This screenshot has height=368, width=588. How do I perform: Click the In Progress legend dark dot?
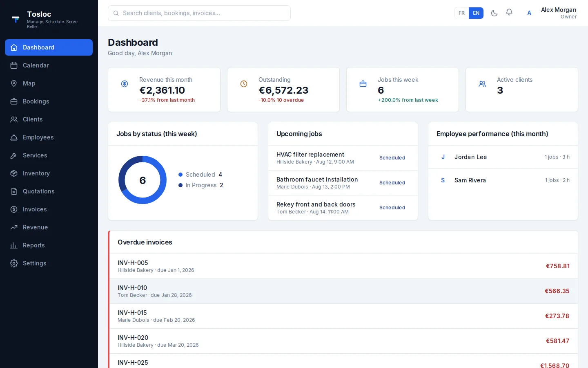pos(180,185)
